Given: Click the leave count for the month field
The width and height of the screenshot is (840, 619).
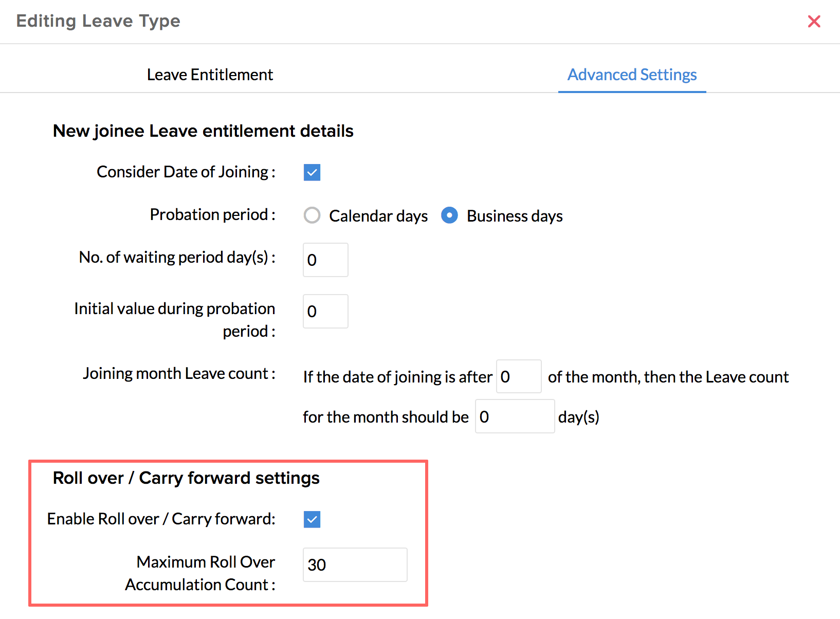Looking at the screenshot, I should click(x=515, y=416).
